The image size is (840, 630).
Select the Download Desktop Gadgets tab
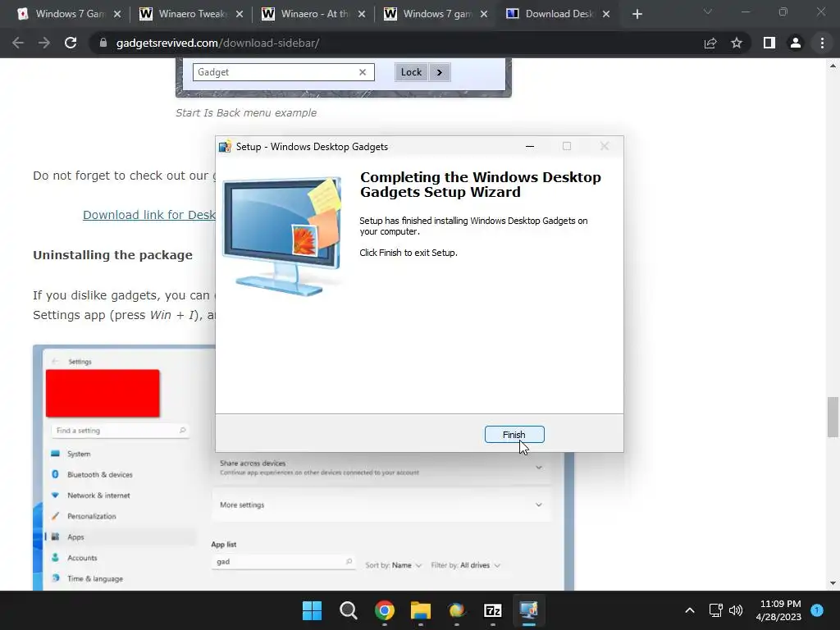pyautogui.click(x=559, y=14)
